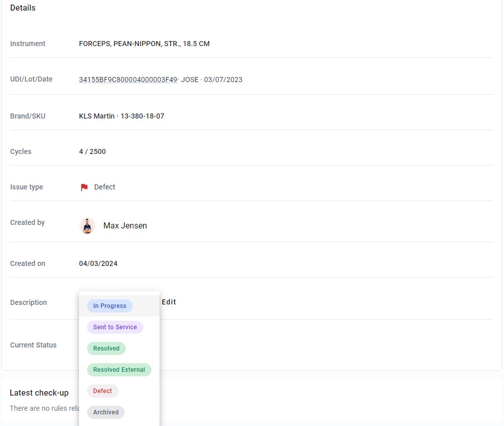
Task: Select the In Progress status option
Action: tap(109, 306)
